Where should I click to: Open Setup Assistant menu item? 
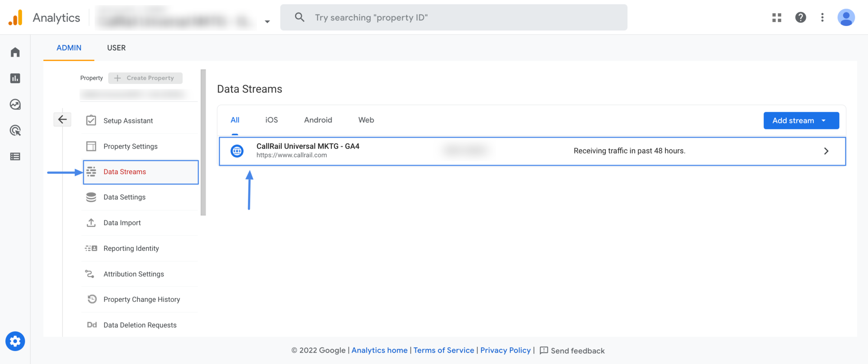(x=140, y=120)
